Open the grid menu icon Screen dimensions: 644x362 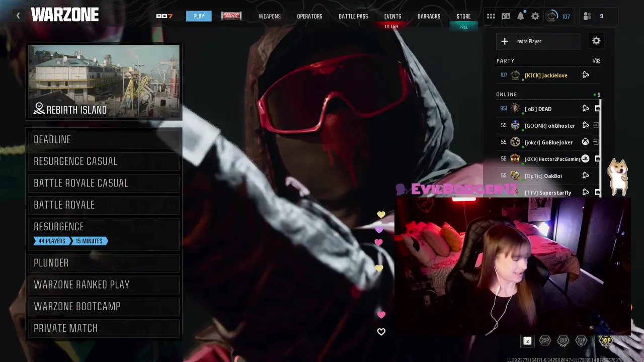(x=491, y=16)
